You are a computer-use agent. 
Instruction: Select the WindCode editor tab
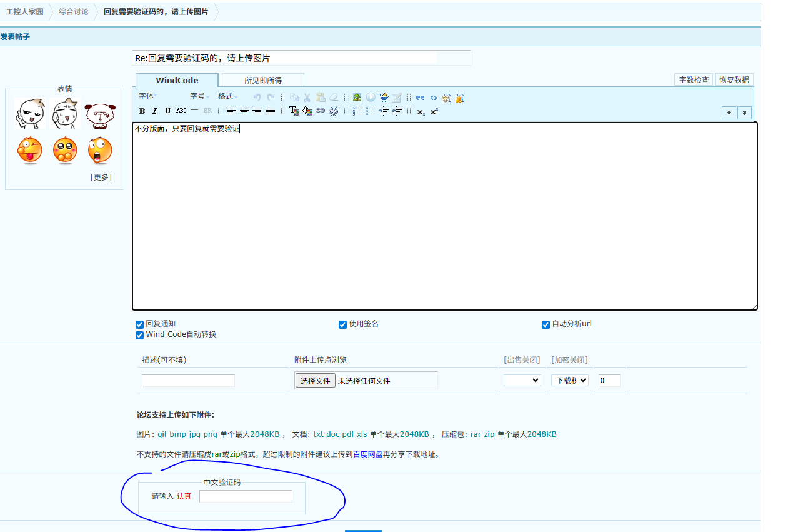(x=177, y=80)
